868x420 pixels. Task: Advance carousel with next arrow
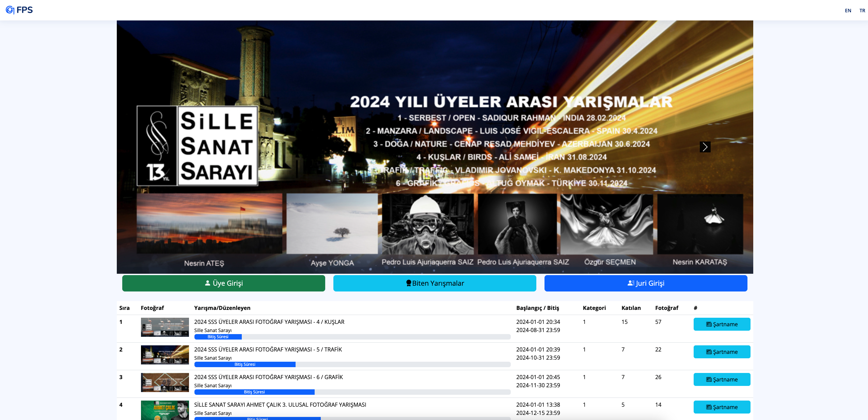click(x=705, y=147)
